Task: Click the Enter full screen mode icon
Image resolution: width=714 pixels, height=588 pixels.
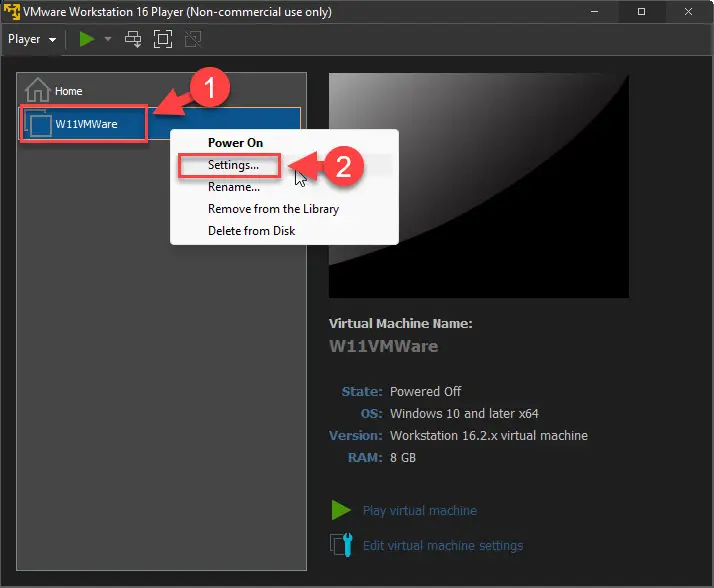Action: coord(162,39)
